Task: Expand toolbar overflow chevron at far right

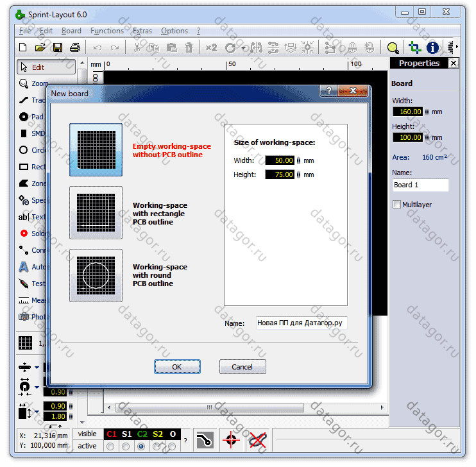Action: 457,47
